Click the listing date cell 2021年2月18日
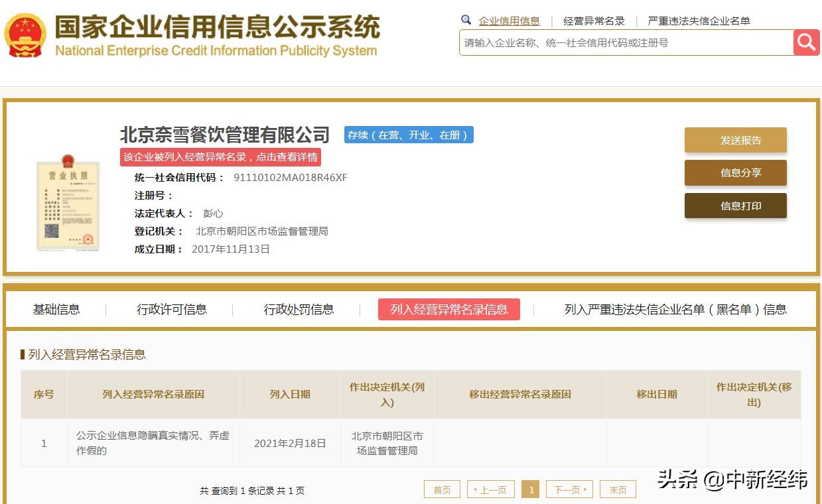This screenshot has height=504, width=822. tap(290, 443)
